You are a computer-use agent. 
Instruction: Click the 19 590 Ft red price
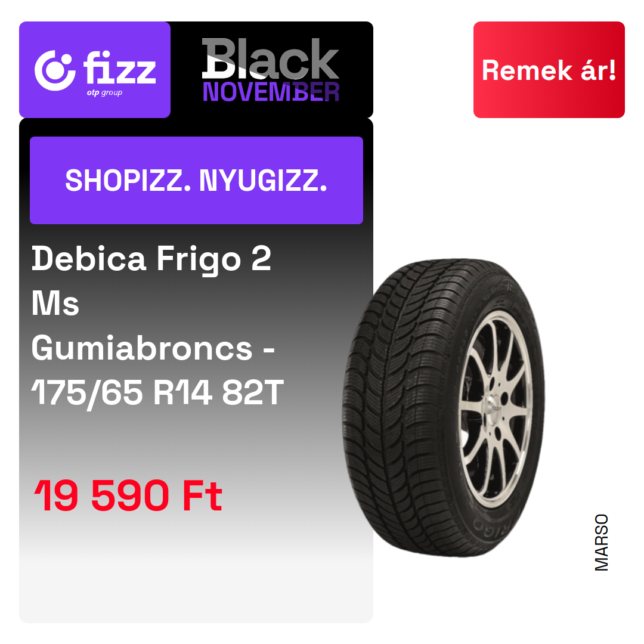[128, 496]
